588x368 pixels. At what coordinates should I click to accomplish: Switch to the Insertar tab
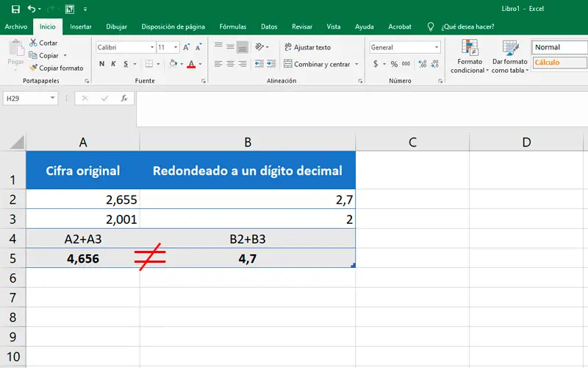click(x=81, y=26)
